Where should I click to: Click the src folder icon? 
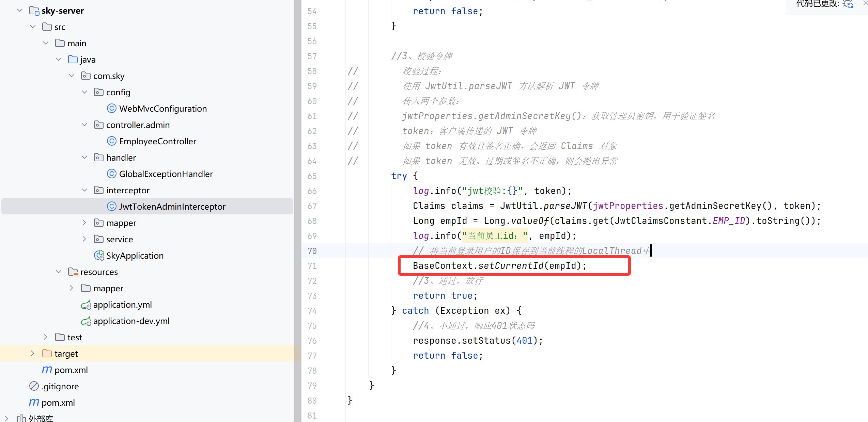click(x=47, y=27)
